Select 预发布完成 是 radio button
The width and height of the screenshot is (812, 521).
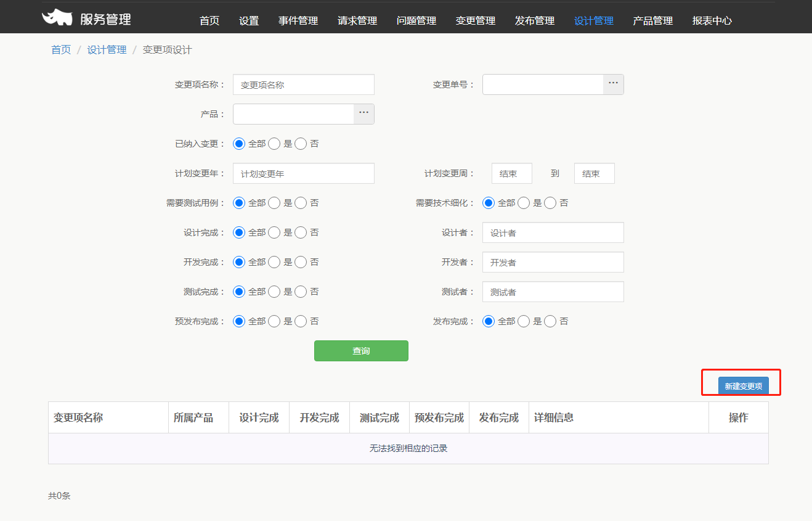(x=274, y=321)
